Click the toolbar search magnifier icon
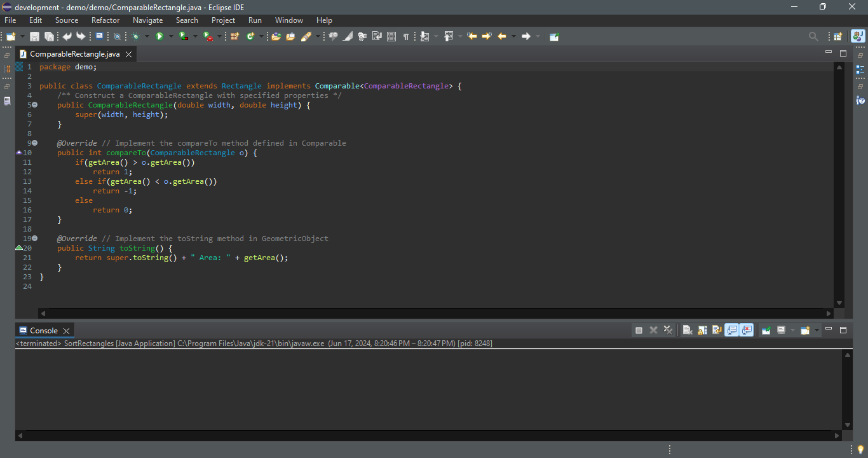This screenshot has width=868, height=458. click(813, 36)
